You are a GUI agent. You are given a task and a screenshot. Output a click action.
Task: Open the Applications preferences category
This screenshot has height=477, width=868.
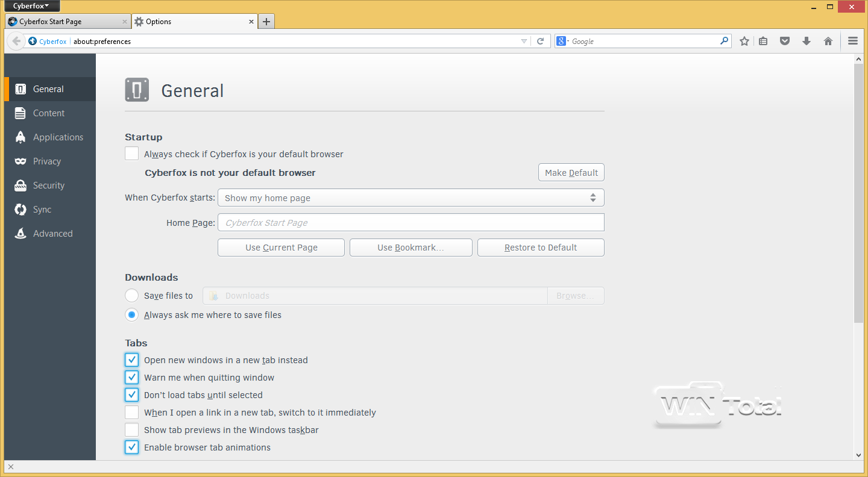point(50,137)
